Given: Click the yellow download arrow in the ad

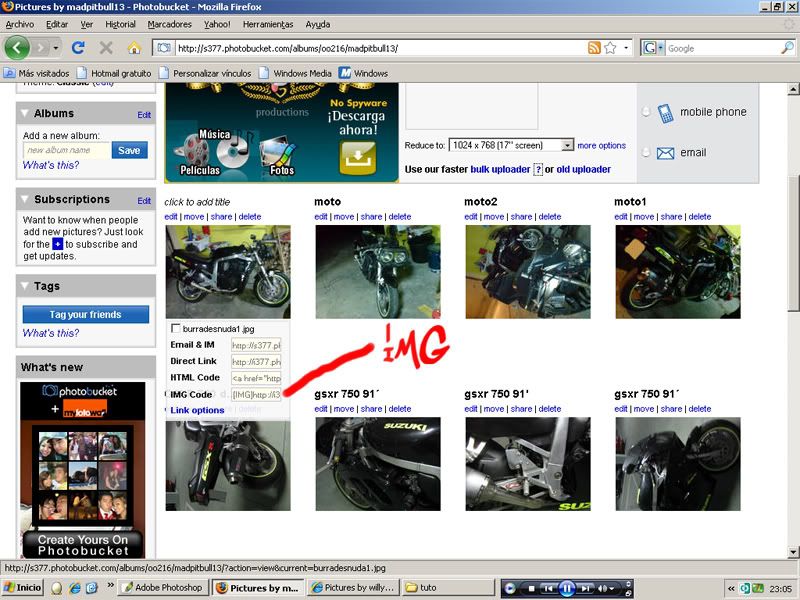Looking at the screenshot, I should pos(358,158).
